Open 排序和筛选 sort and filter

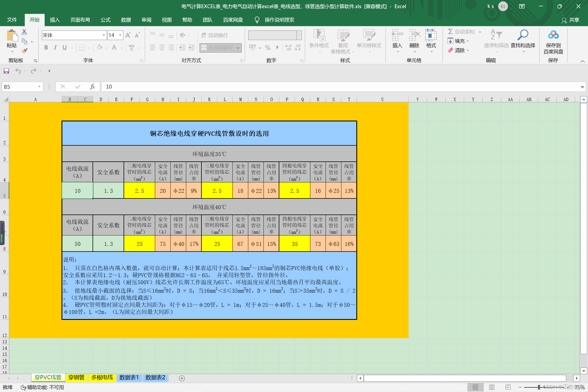pyautogui.click(x=496, y=41)
